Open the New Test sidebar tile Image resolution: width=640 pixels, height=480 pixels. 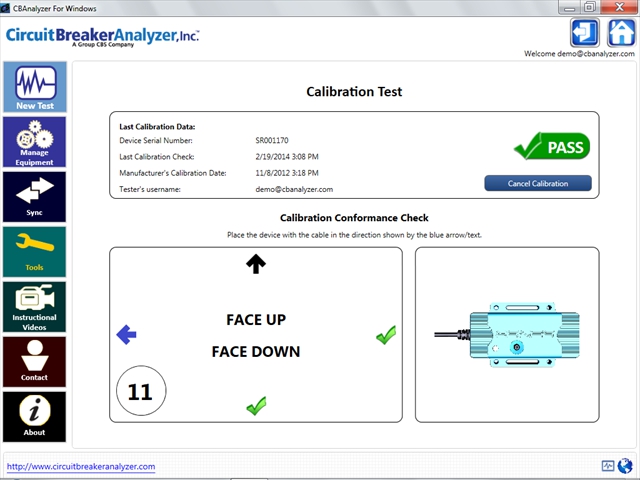(35, 87)
